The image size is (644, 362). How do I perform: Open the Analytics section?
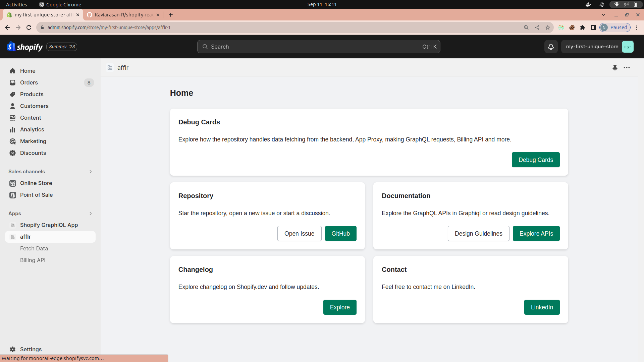32,129
